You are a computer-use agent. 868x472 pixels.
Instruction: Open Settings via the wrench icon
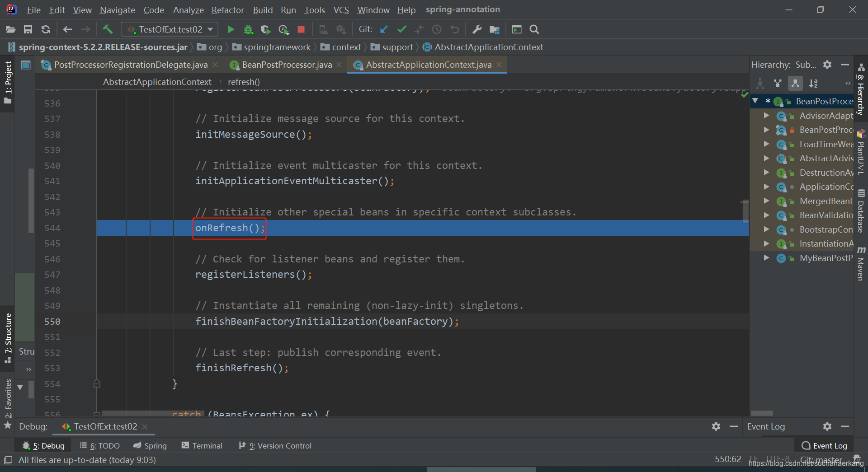[x=477, y=30]
